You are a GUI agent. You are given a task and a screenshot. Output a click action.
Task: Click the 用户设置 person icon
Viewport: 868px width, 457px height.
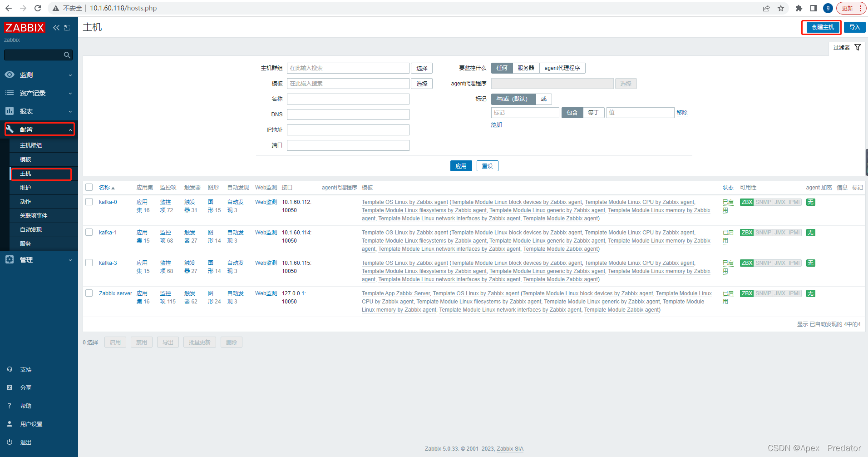(10, 424)
